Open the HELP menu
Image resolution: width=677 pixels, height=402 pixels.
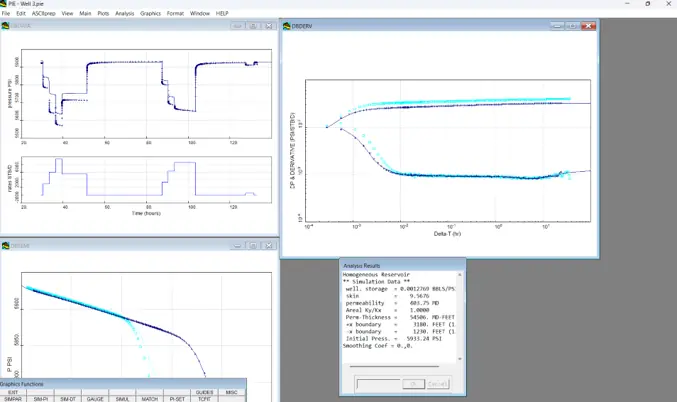click(x=222, y=13)
